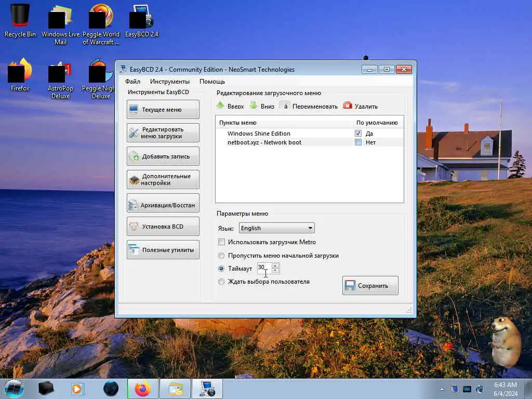Open the Windows Start orb

[x=14, y=389]
